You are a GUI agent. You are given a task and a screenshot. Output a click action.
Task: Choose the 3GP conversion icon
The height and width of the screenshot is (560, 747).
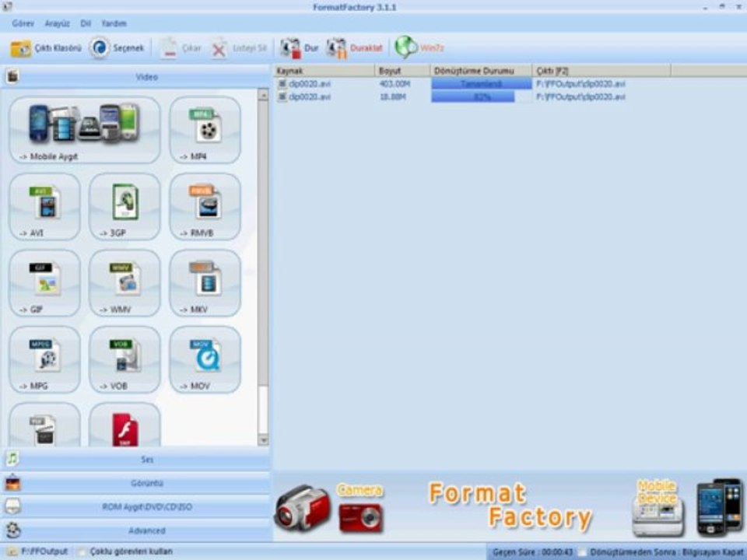(x=124, y=207)
